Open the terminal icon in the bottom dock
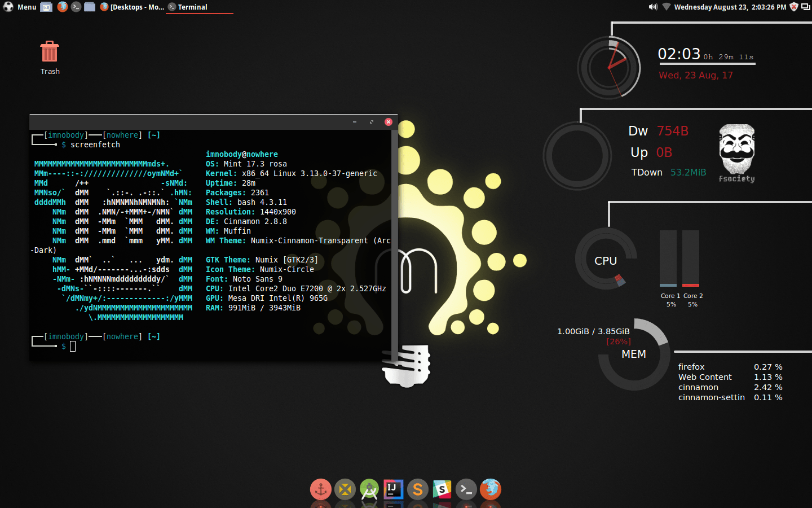Viewport: 812px width, 508px height. click(x=466, y=489)
